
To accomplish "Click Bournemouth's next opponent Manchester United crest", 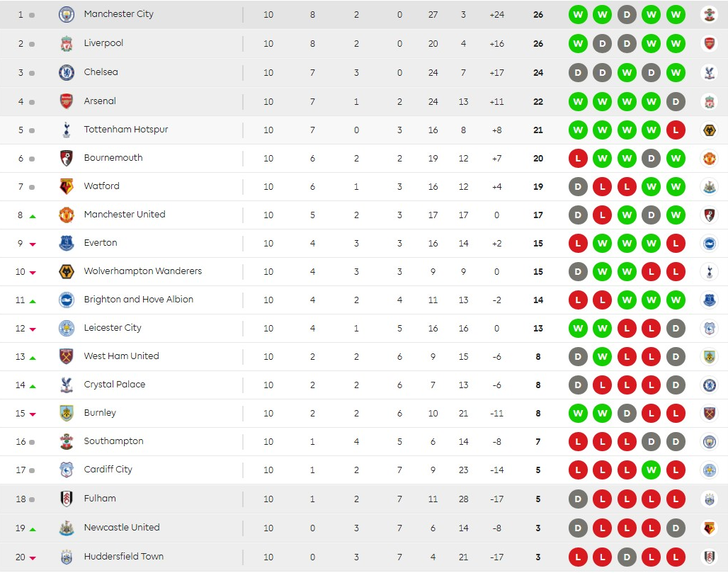I will click(707, 158).
